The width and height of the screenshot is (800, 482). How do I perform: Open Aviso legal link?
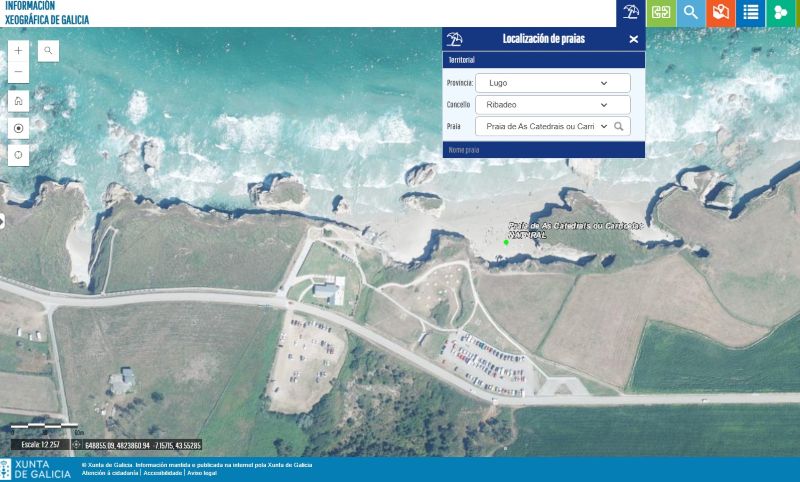point(202,473)
